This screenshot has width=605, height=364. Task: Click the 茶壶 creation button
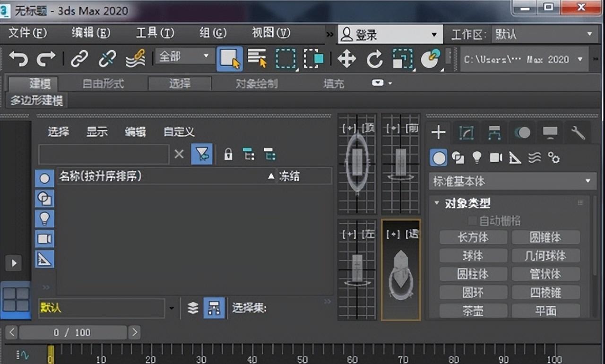pos(473,311)
